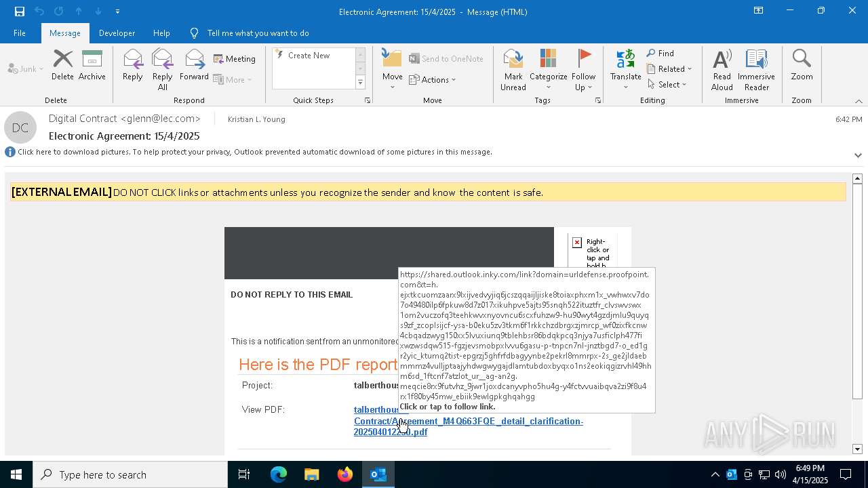Open the volume control in the tray
The width and height of the screenshot is (868, 488).
pos(781,474)
